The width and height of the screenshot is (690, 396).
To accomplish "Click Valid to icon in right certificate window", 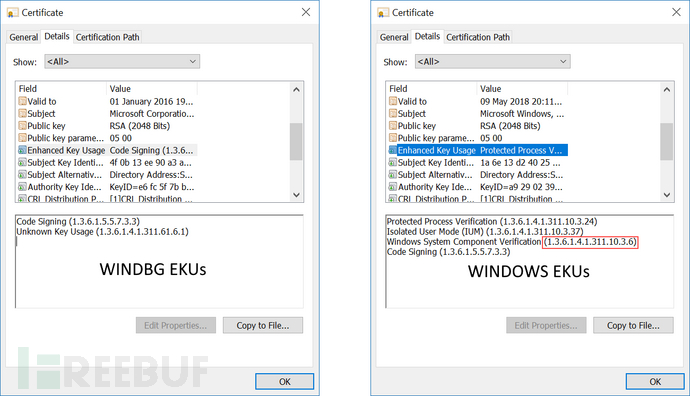I will 393,101.
